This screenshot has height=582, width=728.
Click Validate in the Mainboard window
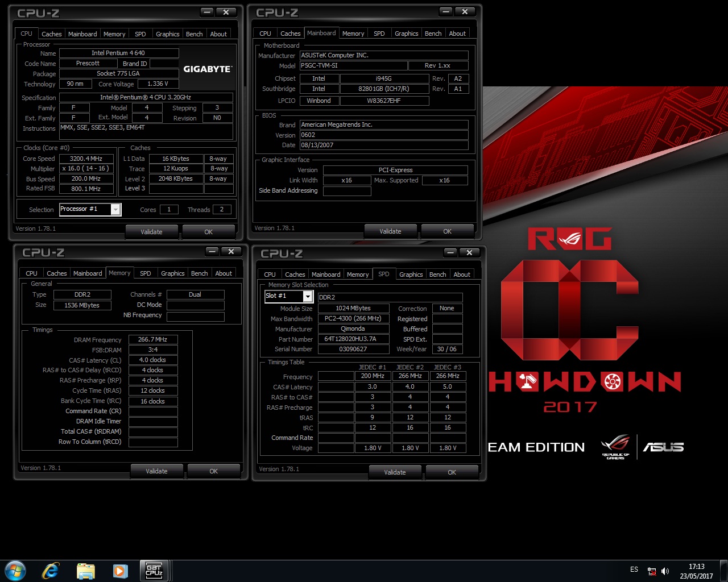390,231
